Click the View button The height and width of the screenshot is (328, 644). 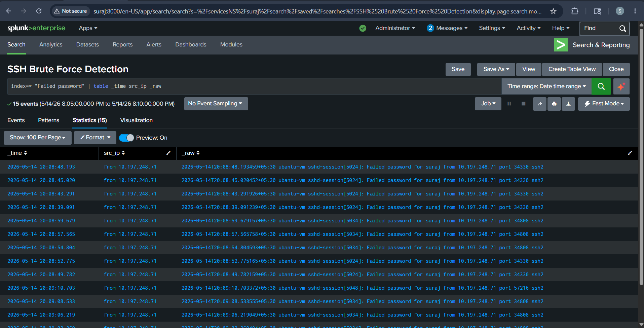(x=529, y=69)
